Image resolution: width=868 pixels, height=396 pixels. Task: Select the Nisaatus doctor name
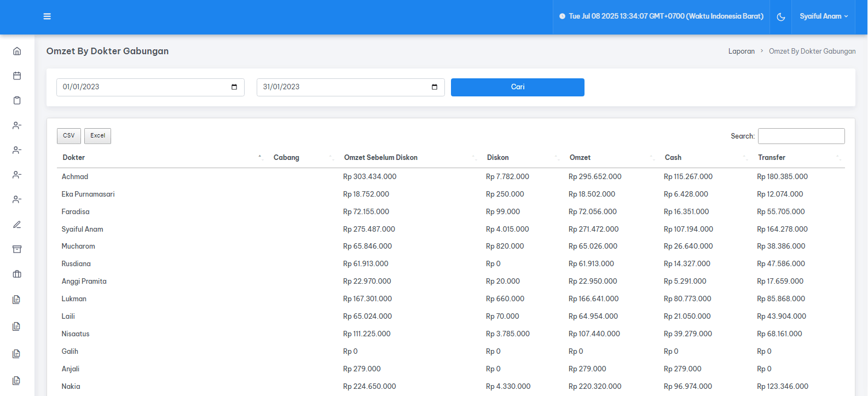pos(76,334)
